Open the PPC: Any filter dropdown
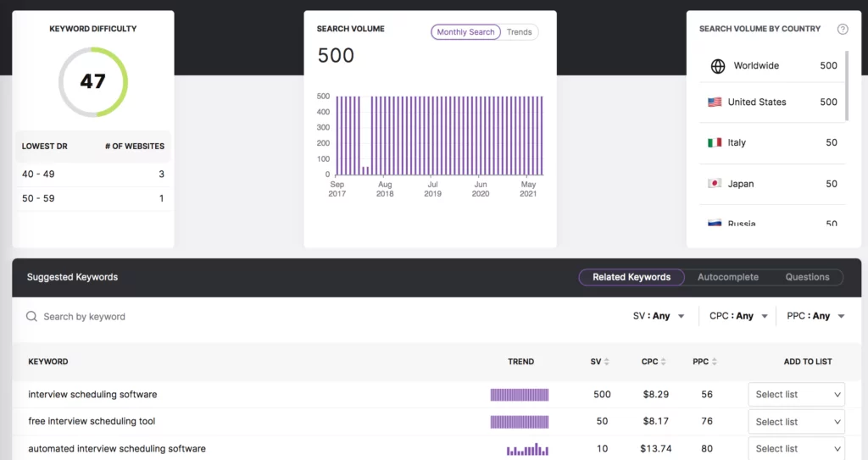This screenshot has height=460, width=868. pyautogui.click(x=816, y=316)
